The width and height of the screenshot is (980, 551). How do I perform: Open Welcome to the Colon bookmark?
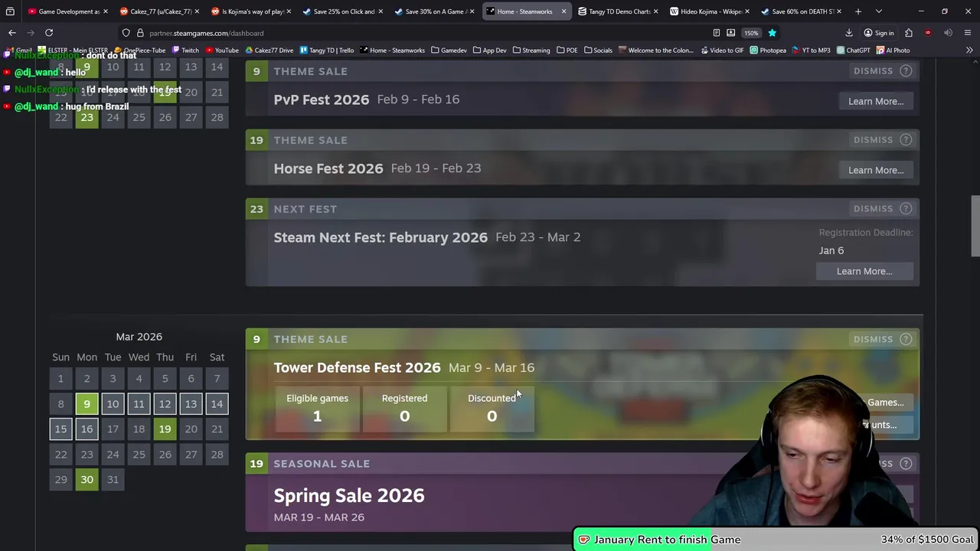pos(656,51)
